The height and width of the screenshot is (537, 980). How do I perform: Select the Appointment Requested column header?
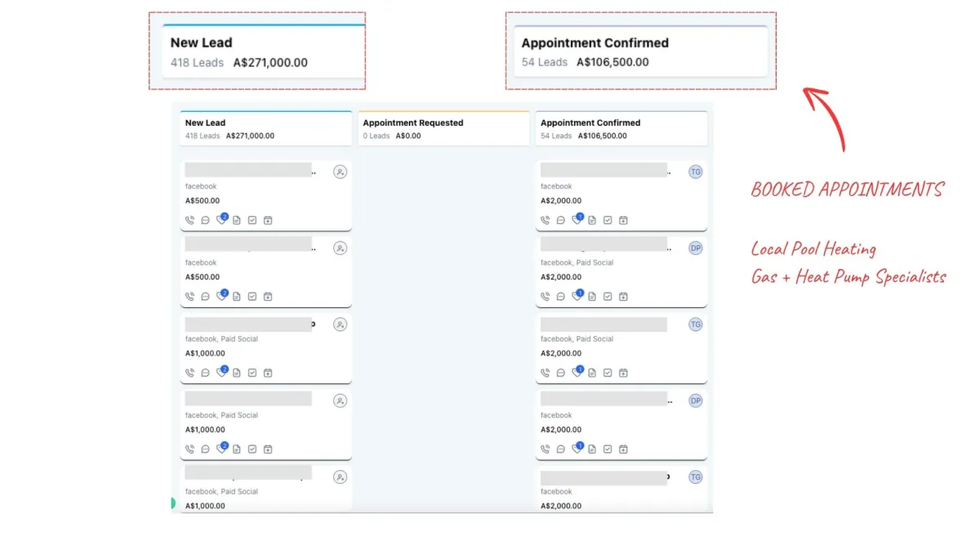click(445, 128)
